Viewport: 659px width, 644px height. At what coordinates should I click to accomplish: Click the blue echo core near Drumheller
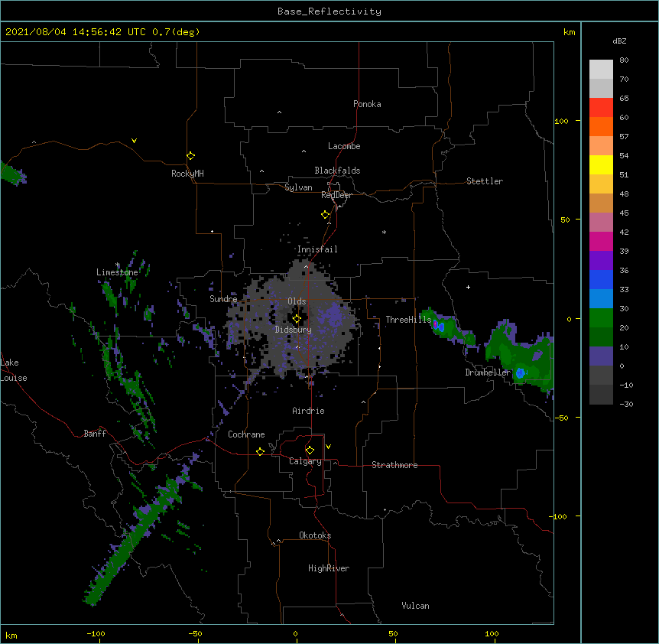click(x=520, y=373)
